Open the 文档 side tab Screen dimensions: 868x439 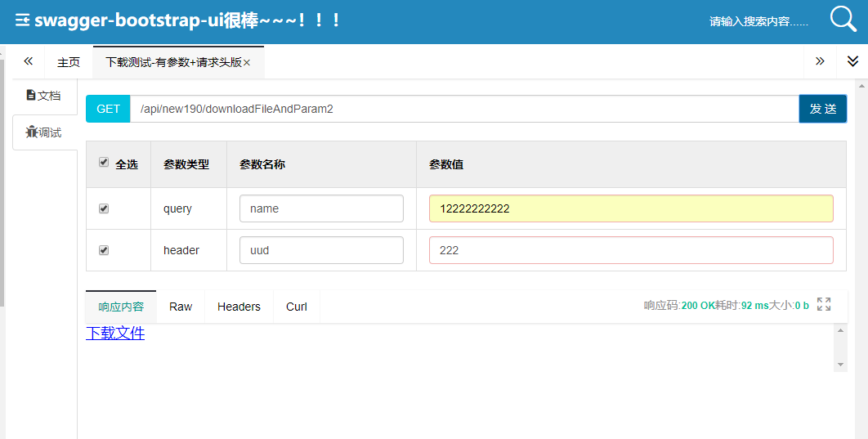[44, 95]
